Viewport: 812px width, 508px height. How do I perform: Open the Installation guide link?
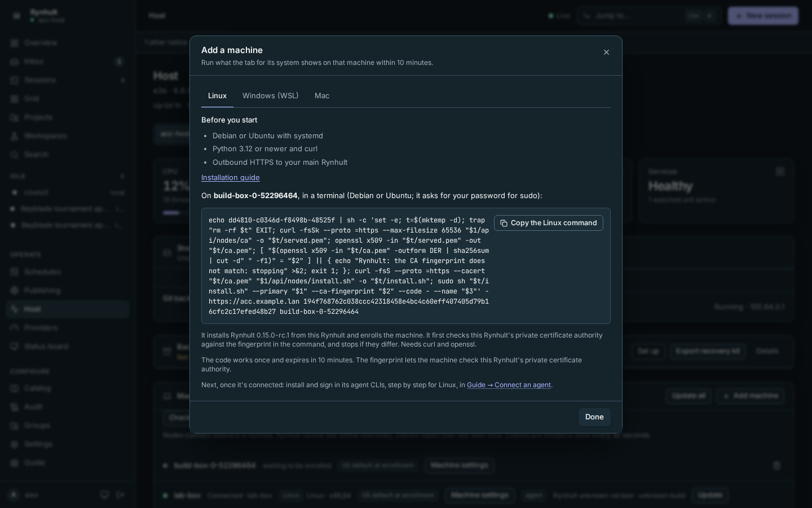pyautogui.click(x=231, y=177)
